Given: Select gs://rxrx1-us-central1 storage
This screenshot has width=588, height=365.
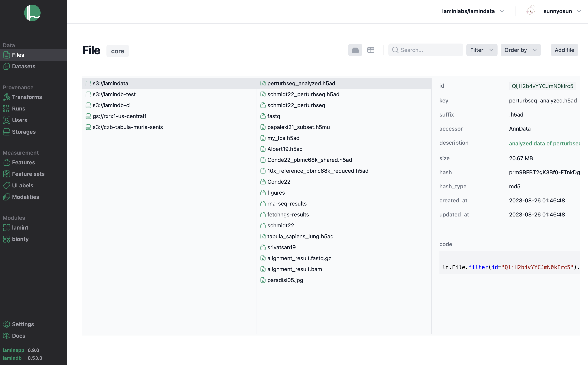Looking at the screenshot, I should [169, 116].
